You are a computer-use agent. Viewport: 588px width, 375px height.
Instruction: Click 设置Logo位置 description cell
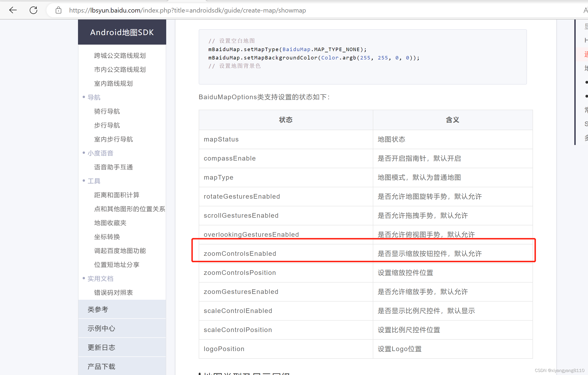click(453, 349)
